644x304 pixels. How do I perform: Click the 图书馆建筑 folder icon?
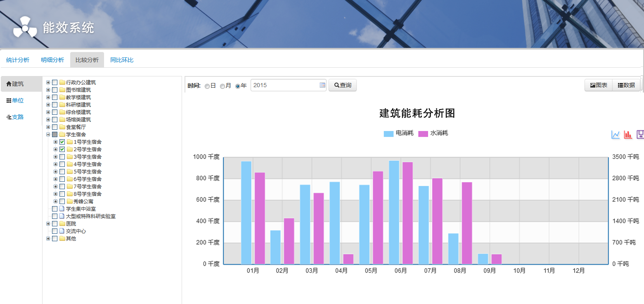pyautogui.click(x=62, y=90)
